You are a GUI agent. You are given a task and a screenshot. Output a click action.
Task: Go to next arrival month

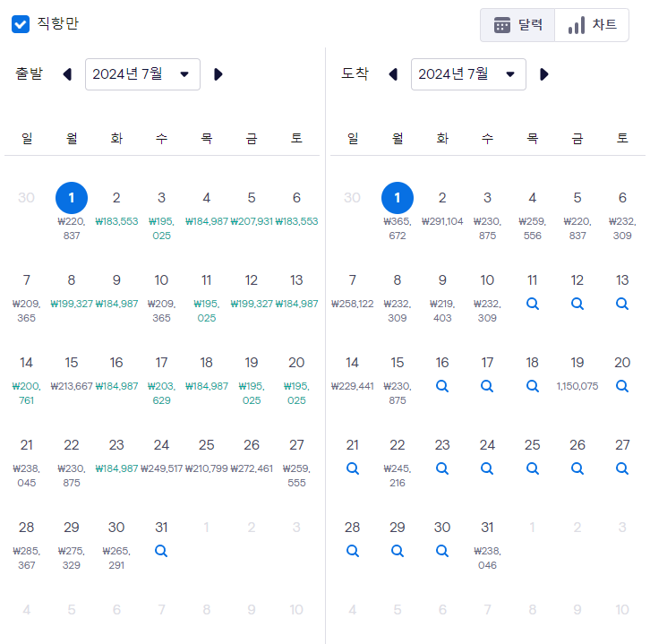tap(543, 74)
